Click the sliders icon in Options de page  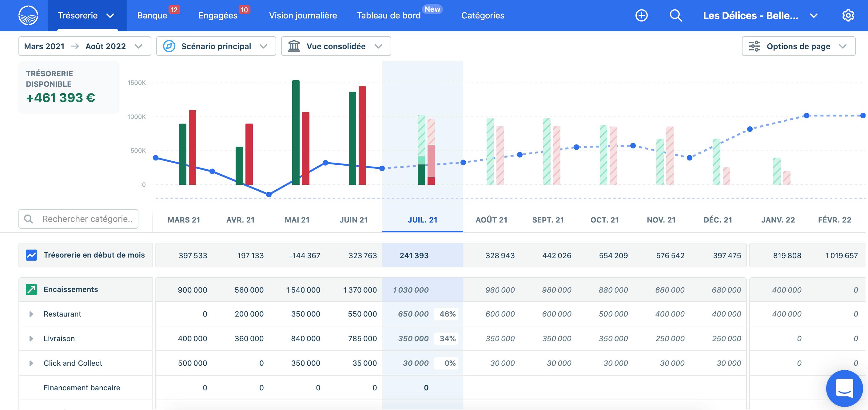(x=755, y=46)
